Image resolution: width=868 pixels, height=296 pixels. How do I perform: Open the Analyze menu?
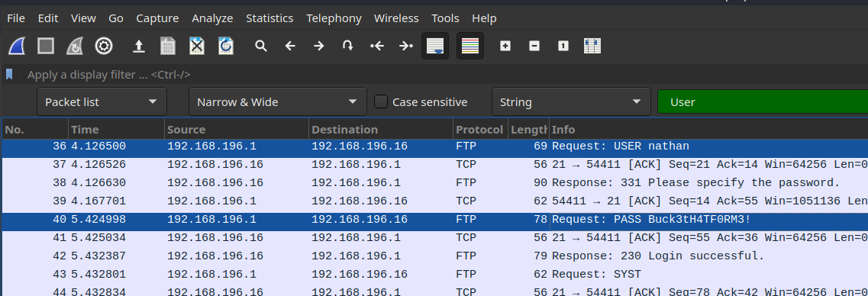[212, 18]
